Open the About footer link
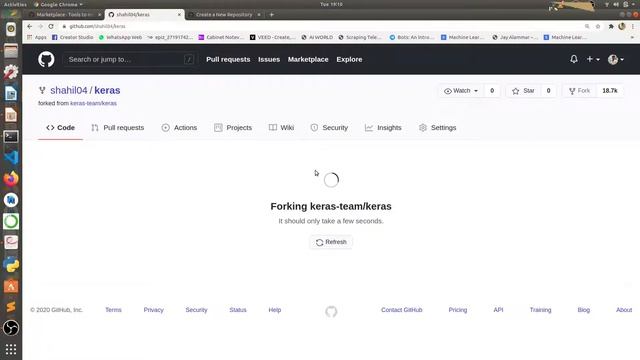The image size is (640, 360). pyautogui.click(x=624, y=310)
